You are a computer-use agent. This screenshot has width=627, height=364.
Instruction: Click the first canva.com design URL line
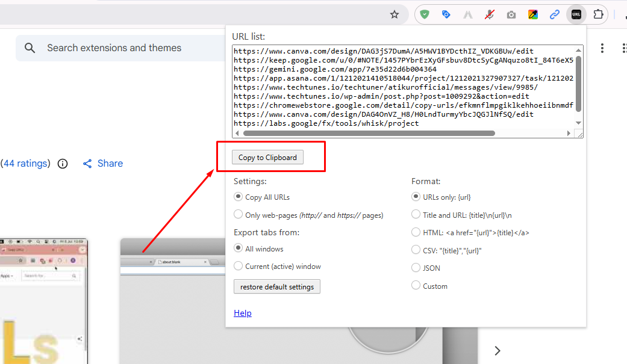coord(384,51)
